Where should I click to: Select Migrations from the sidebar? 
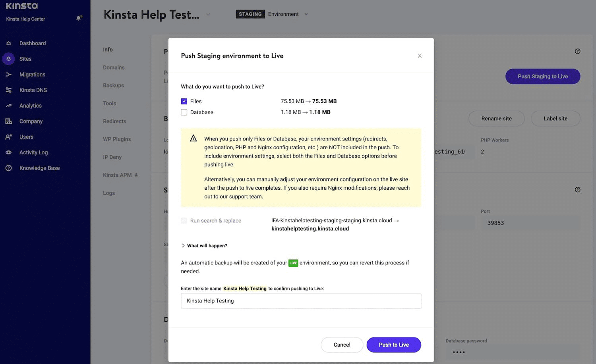tap(32, 74)
